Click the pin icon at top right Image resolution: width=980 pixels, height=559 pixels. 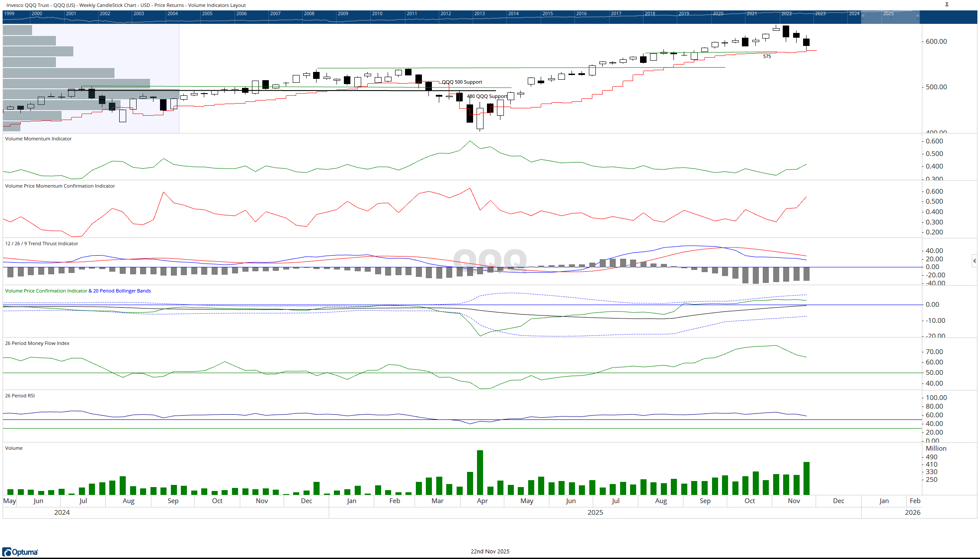[x=947, y=4]
